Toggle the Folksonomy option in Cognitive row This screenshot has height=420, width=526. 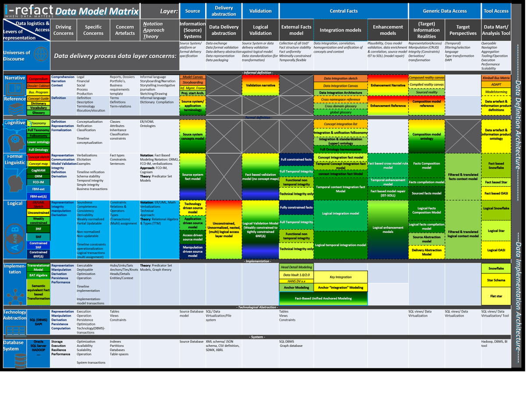click(38, 136)
